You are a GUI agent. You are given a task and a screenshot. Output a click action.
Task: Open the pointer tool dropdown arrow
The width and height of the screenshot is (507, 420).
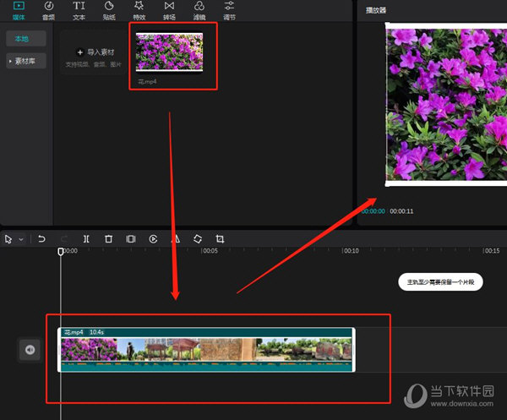tap(22, 239)
